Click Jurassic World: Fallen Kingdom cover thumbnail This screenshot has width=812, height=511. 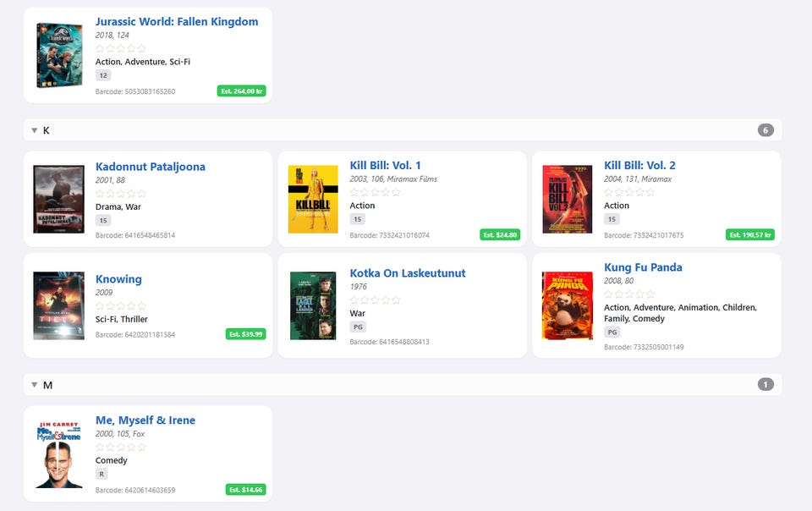(x=59, y=55)
